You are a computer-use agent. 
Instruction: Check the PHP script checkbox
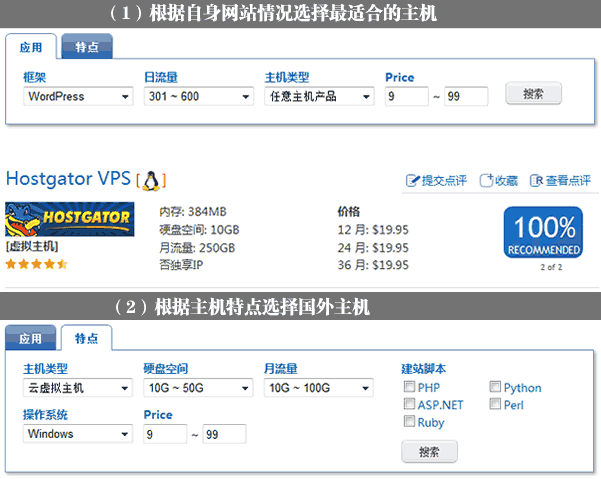[409, 387]
